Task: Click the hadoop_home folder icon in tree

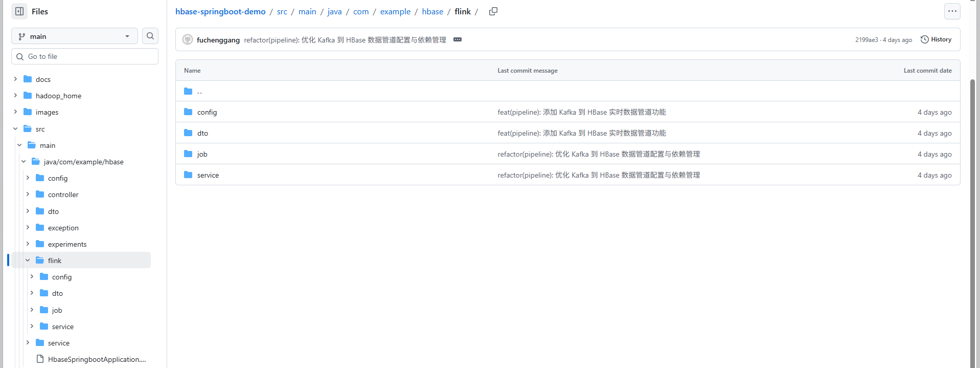Action: point(28,95)
